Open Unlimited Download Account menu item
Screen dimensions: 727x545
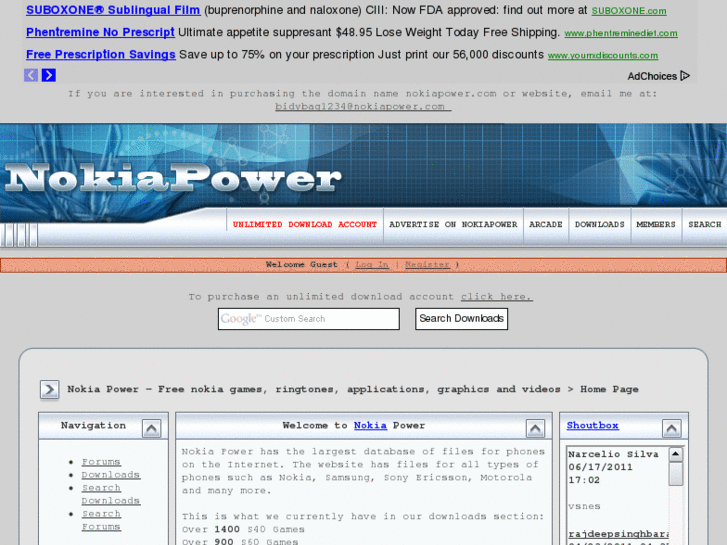point(305,225)
